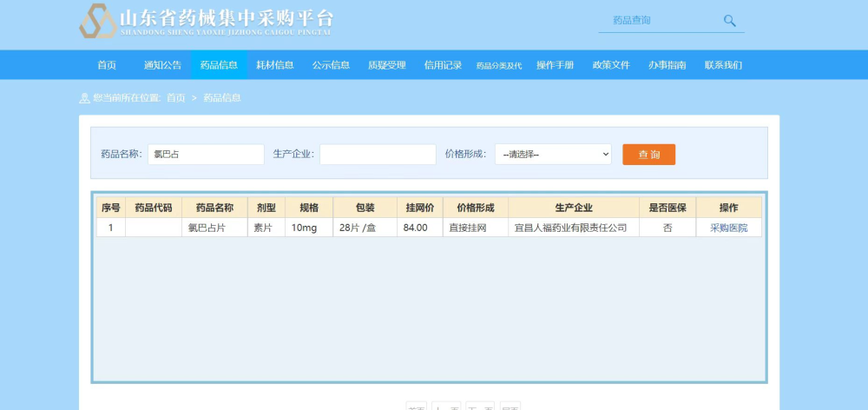The width and height of the screenshot is (868, 410).
Task: Click the platform logo emblem
Action: tap(98, 21)
